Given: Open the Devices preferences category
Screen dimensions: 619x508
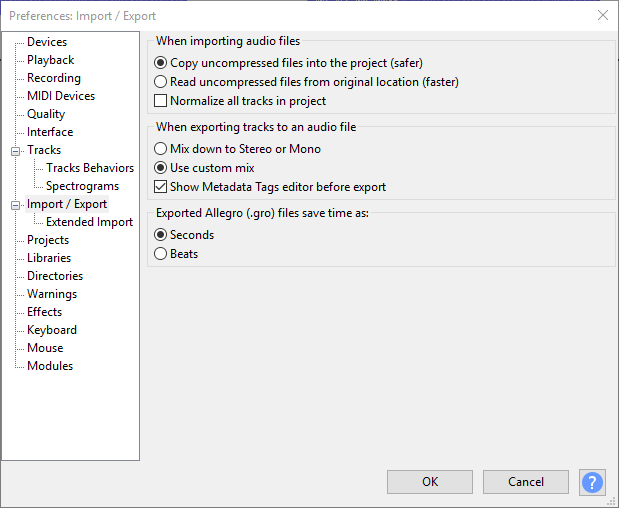Looking at the screenshot, I should click(x=47, y=42).
